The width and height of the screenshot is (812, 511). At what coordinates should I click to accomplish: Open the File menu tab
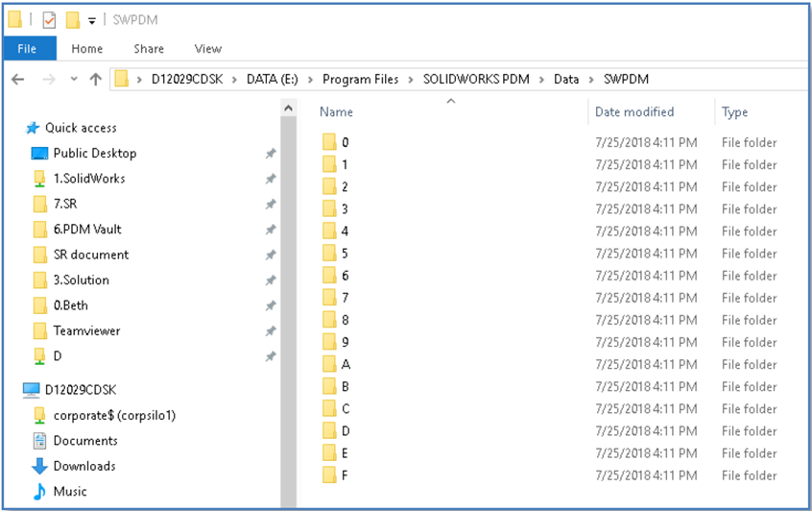(x=28, y=48)
